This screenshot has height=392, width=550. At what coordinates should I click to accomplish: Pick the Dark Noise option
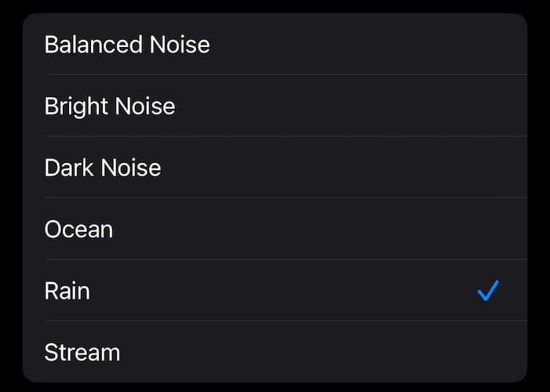pyautogui.click(x=275, y=167)
